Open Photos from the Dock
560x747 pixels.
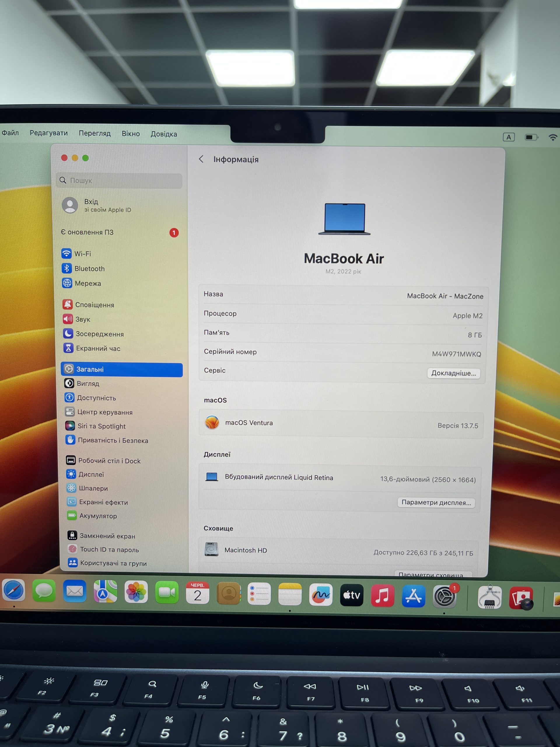coord(136,592)
